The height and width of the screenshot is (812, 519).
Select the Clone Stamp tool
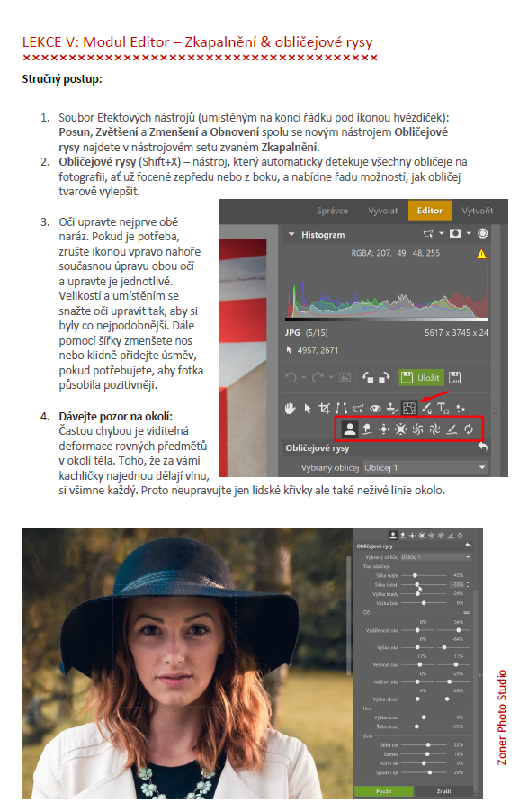coord(391,409)
